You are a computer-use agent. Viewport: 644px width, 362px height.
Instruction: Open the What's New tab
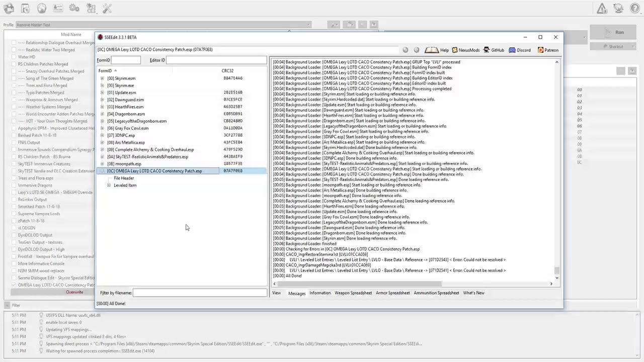coord(474,293)
